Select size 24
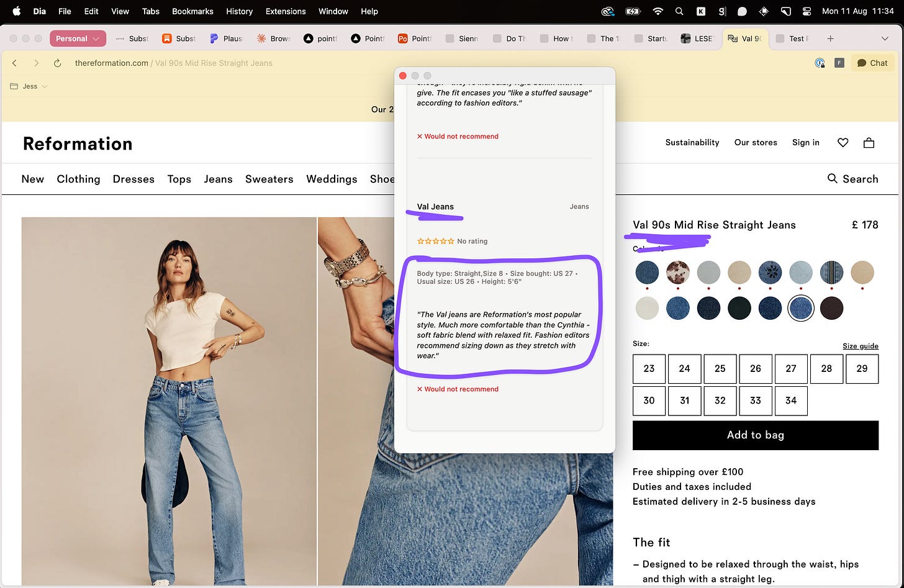 point(684,368)
